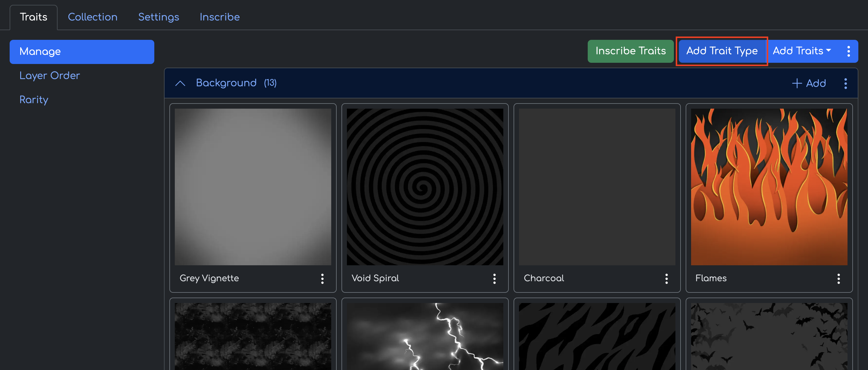Open the Void Spiral options menu
Viewport: 868px width, 370px height.
pos(494,279)
